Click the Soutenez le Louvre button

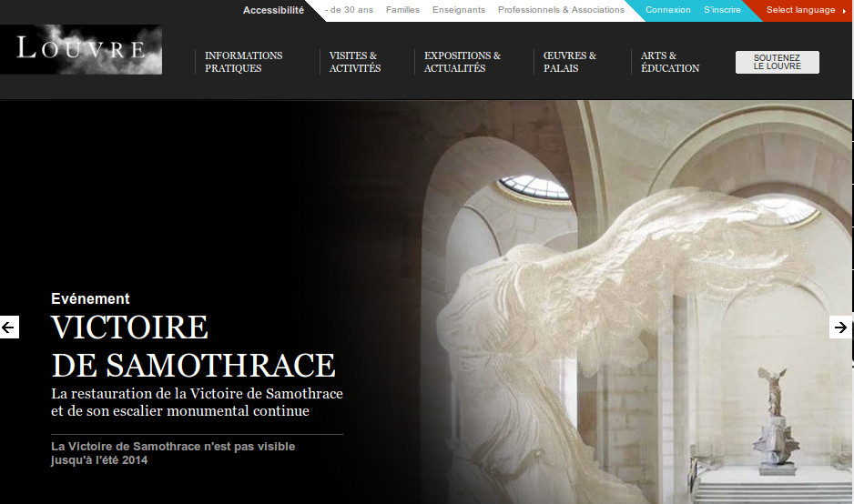pos(778,62)
